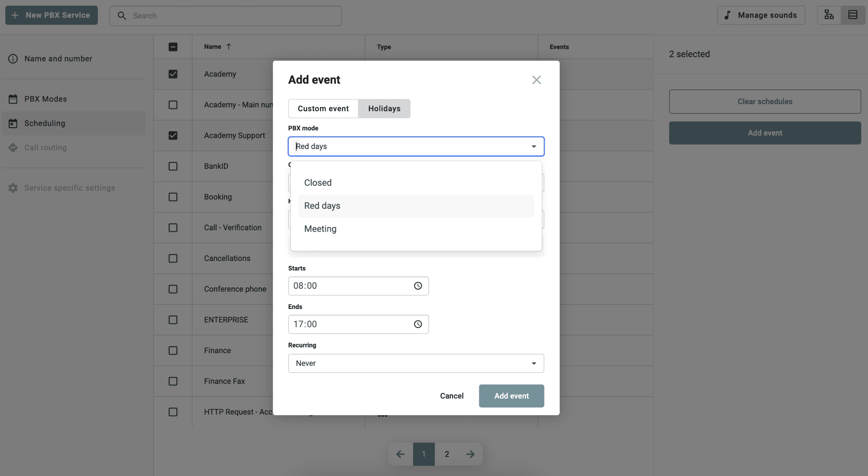Collapse the PBX mode dropdown
This screenshot has height=476, width=868.
coord(534,147)
